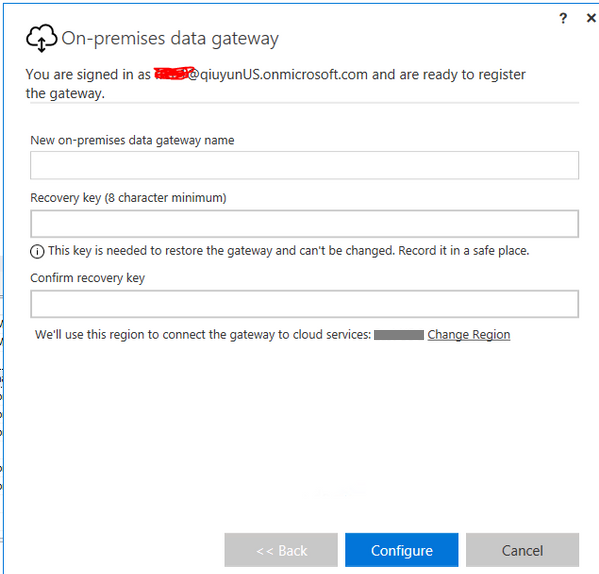599x574 pixels.
Task: Click the info icon beside key warning
Action: pos(37,252)
